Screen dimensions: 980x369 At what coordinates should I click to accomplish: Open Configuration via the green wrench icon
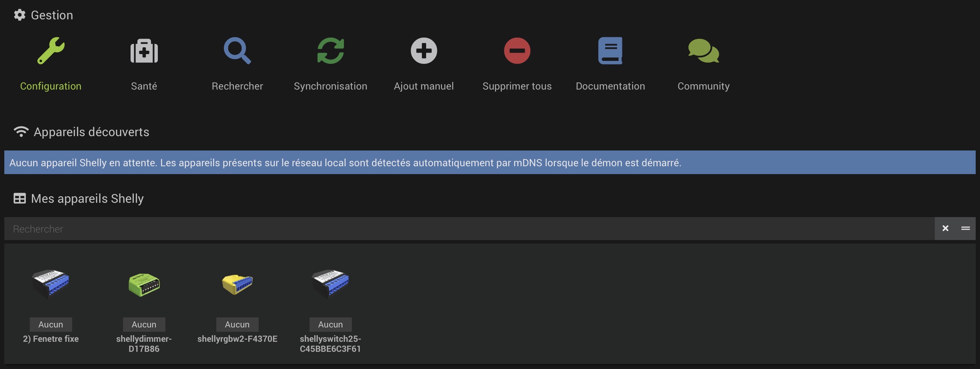(x=51, y=51)
